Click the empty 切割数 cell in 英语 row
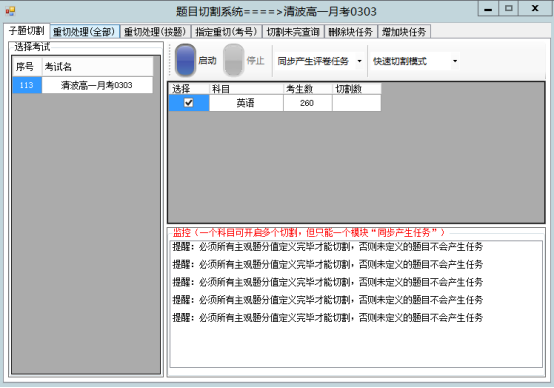Image resolution: width=554 pixels, height=388 pixels. tap(356, 103)
